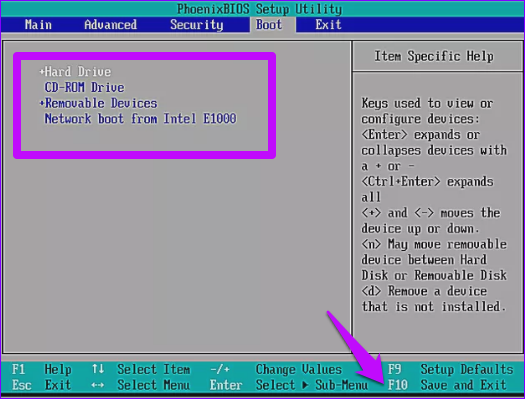Screen dimensions: 525x399
Task: Click the Setup Defaults legend text
Action: pos(467,370)
